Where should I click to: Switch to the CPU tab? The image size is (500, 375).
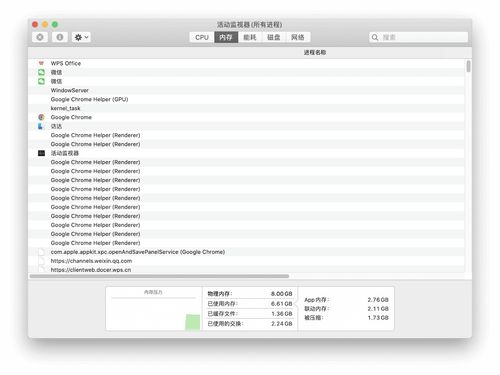(202, 37)
